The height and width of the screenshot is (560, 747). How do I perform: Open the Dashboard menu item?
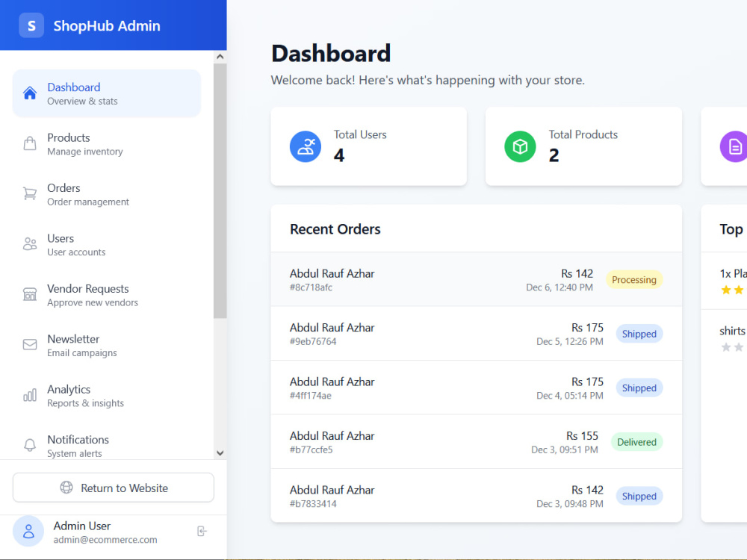click(x=107, y=93)
